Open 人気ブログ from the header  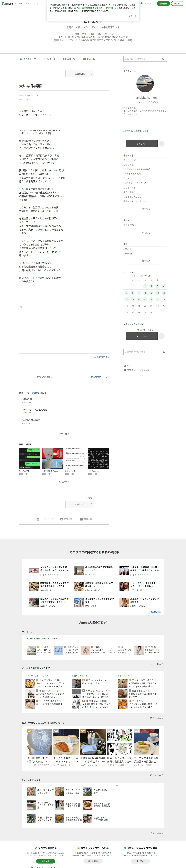146,3
